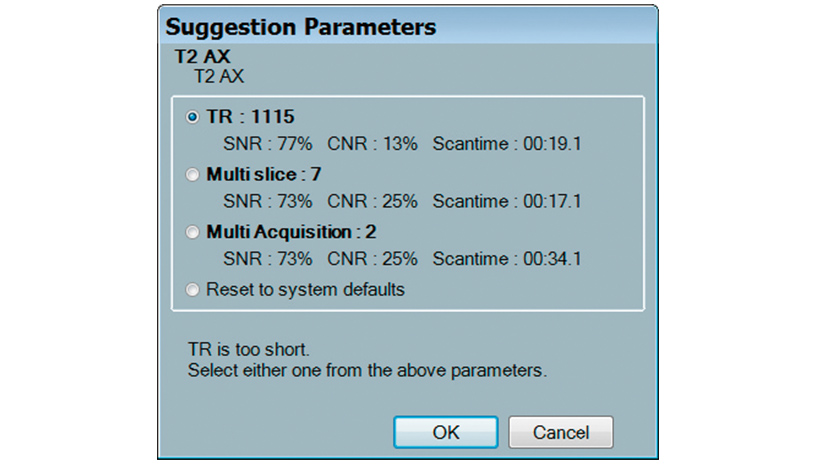Click the CNR : 13% value
816x465 pixels.
[372, 144]
